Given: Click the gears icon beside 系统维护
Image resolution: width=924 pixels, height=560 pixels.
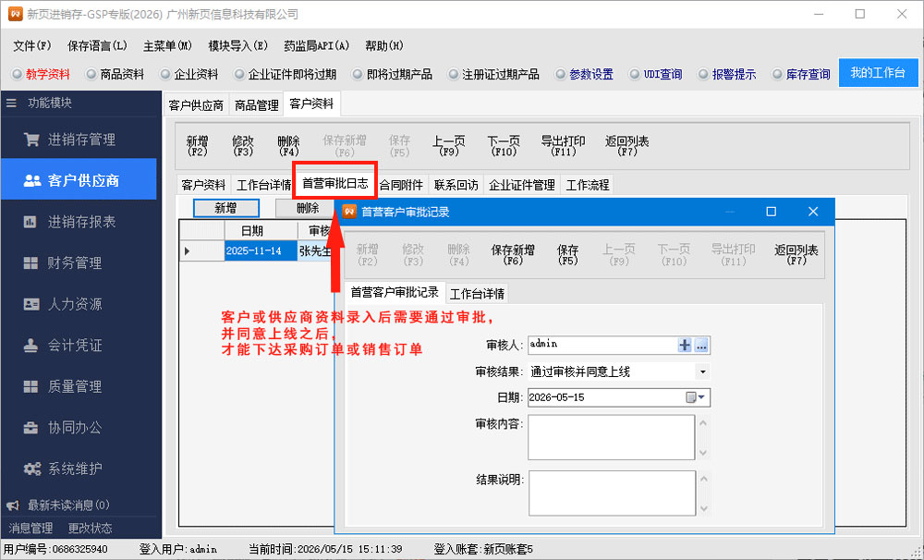Looking at the screenshot, I should (31, 469).
